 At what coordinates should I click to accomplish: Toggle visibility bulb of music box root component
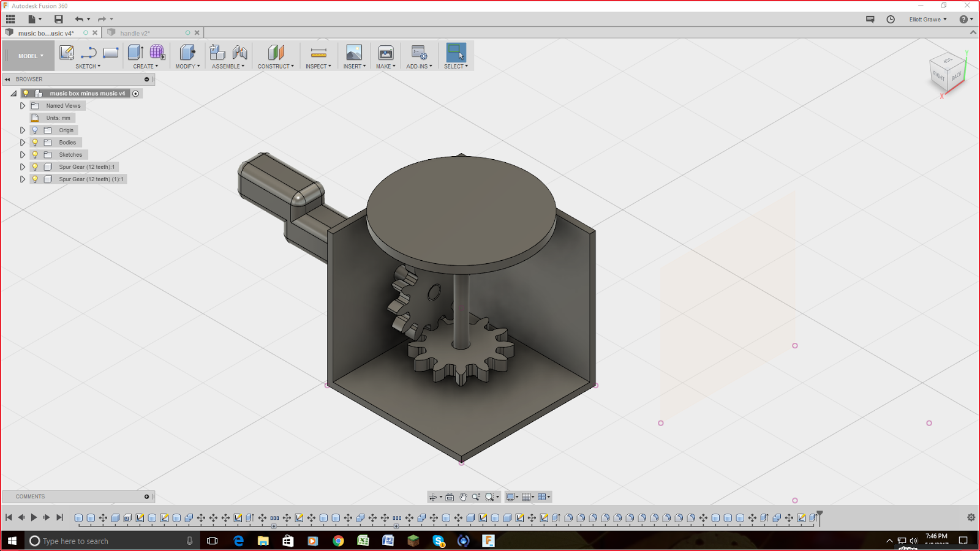(26, 94)
